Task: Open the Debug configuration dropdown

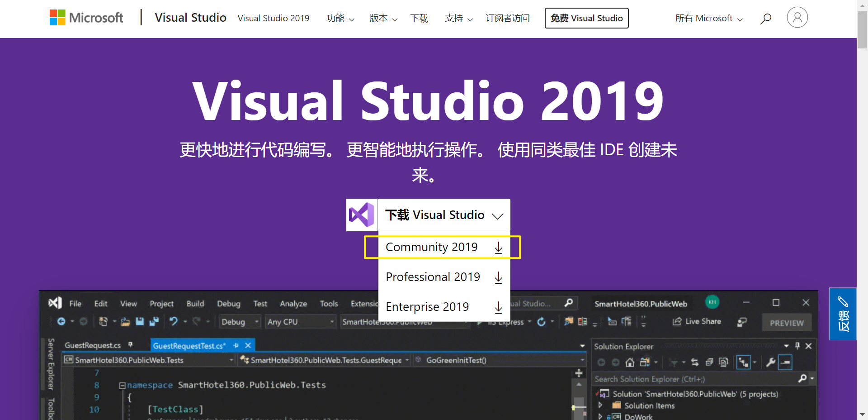Action: point(240,321)
